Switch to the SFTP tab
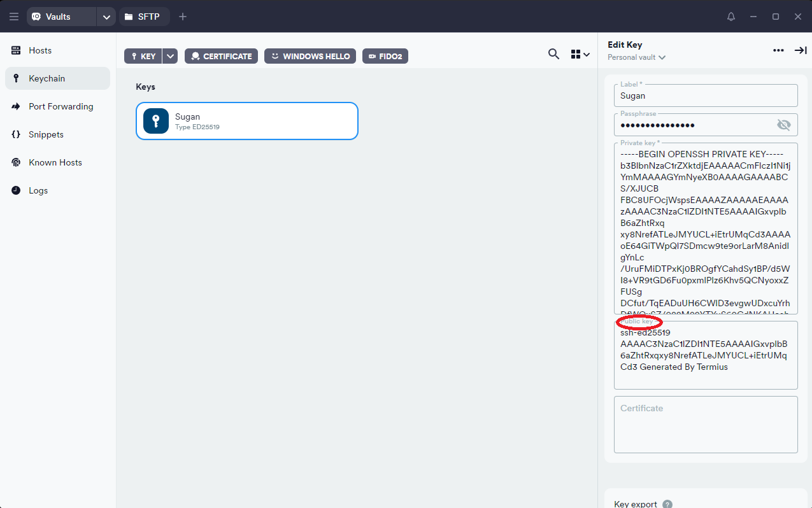 pos(144,17)
